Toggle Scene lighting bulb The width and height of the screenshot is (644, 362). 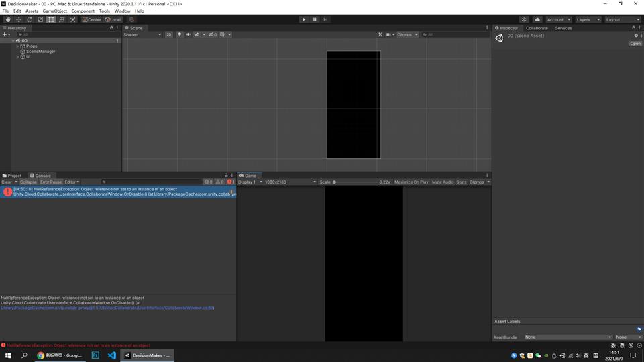coord(180,34)
